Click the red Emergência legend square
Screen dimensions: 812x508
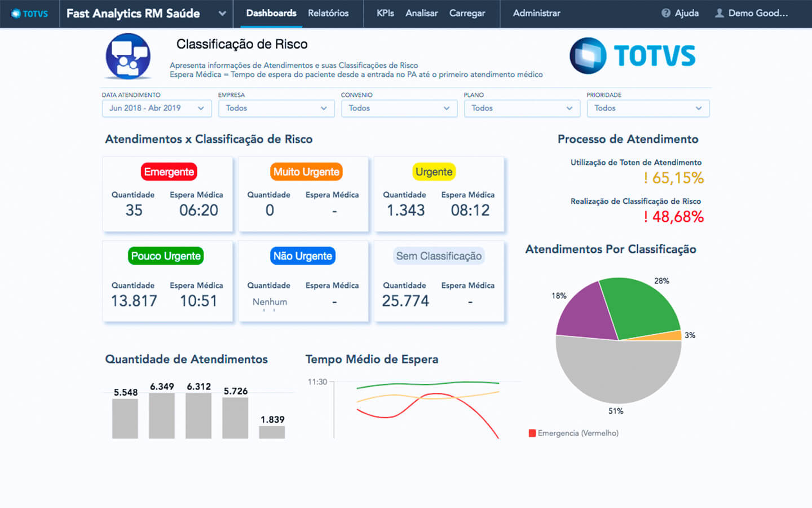pyautogui.click(x=532, y=433)
